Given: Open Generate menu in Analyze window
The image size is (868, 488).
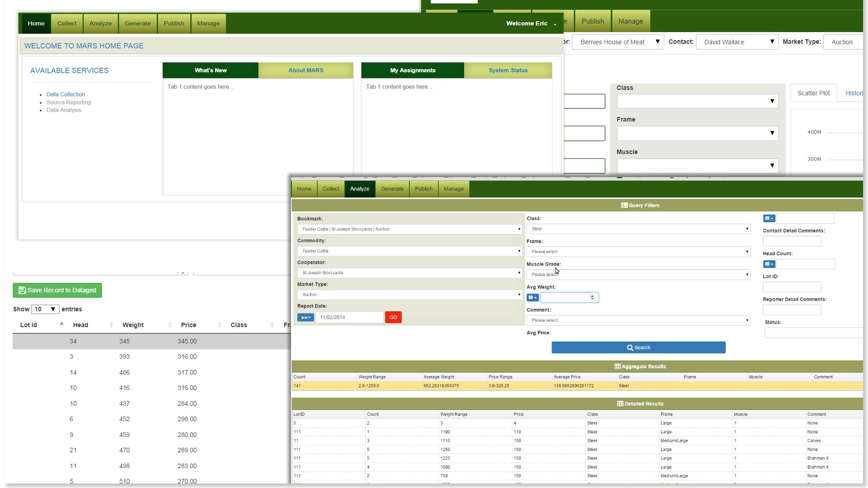Looking at the screenshot, I should [392, 189].
